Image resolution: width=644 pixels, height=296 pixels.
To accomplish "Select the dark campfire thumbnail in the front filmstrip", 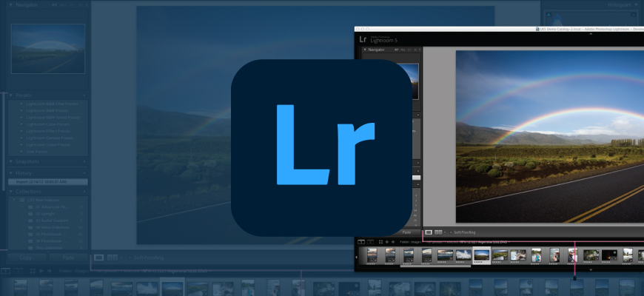I will click(609, 255).
